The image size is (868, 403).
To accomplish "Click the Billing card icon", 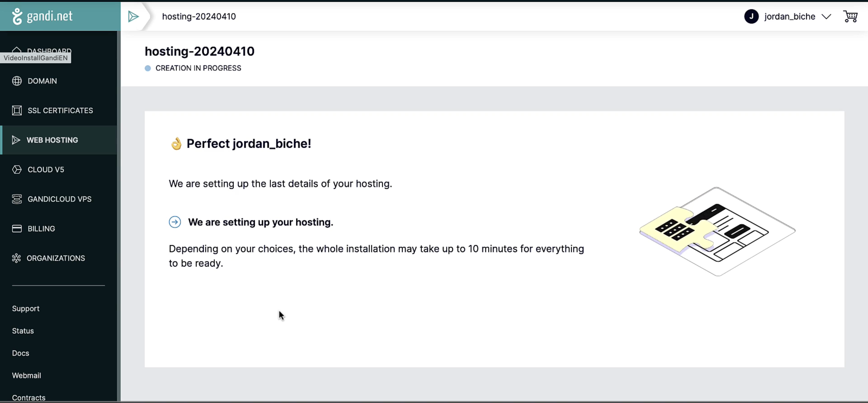I will point(17,229).
